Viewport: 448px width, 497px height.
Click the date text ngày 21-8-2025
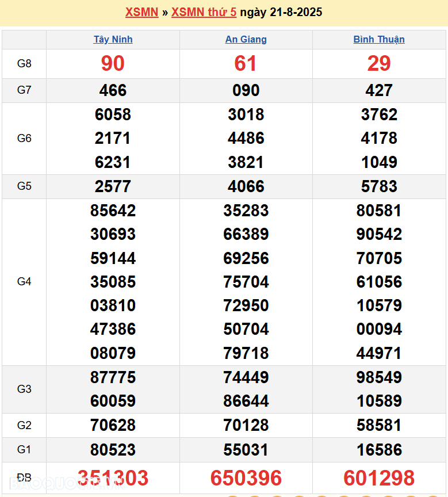click(x=281, y=12)
